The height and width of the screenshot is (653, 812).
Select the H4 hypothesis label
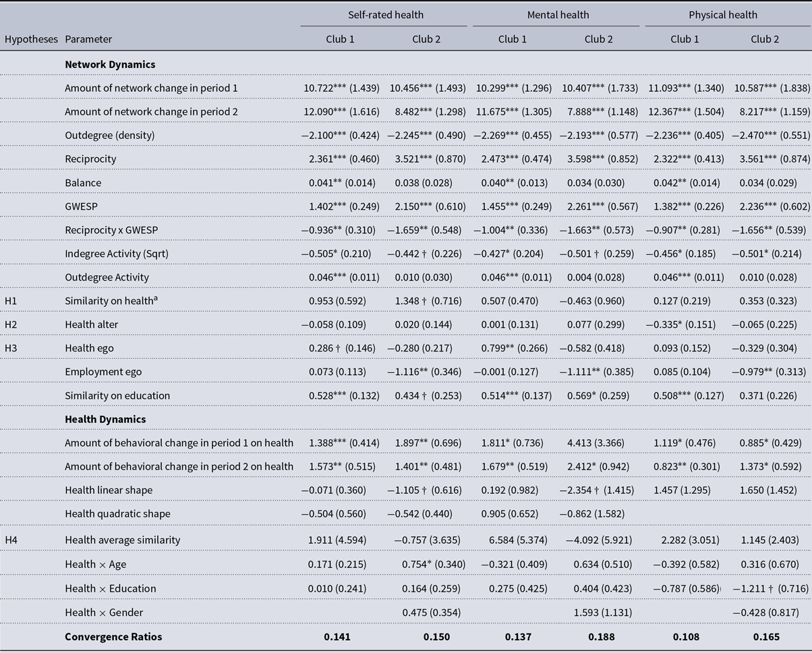[11, 540]
